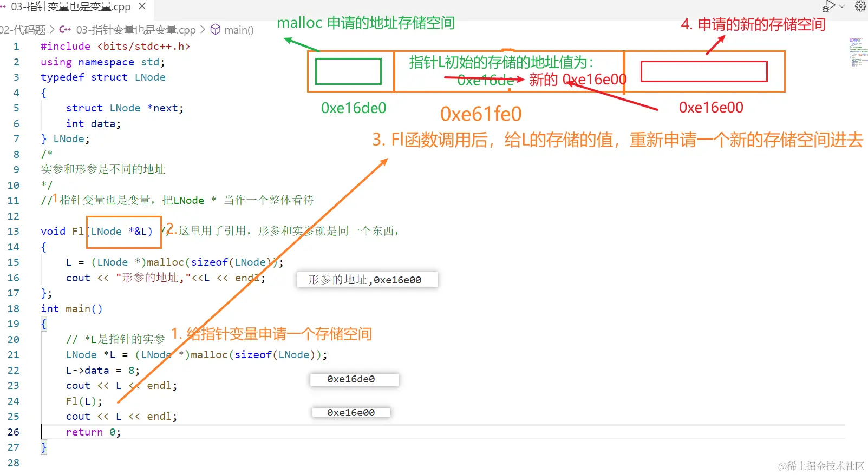This screenshot has width=868, height=475.
Task: Click the C++ file icon in the breadcrumb
Action: click(x=66, y=30)
